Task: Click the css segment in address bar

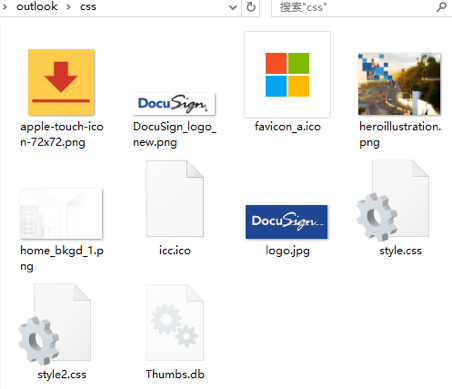Action: [x=88, y=7]
